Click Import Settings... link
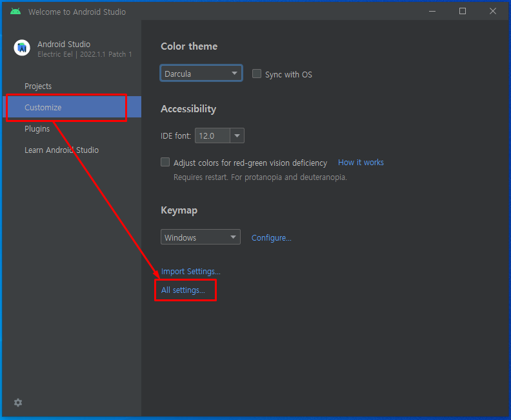The image size is (511, 420). 191,272
